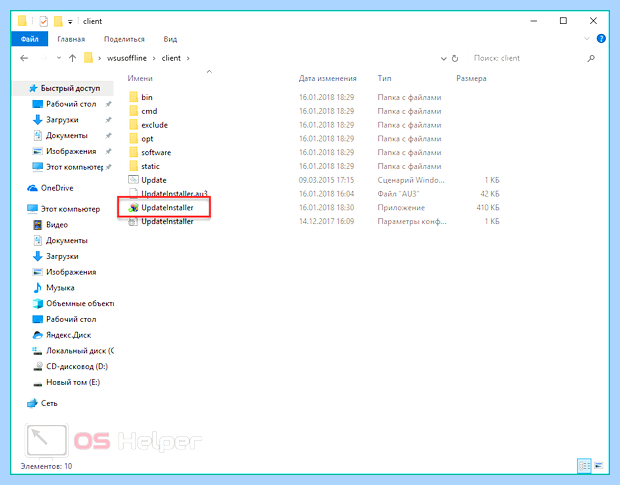Open CD-дисковод (D:) drive
The image size is (620, 485).
point(77,367)
